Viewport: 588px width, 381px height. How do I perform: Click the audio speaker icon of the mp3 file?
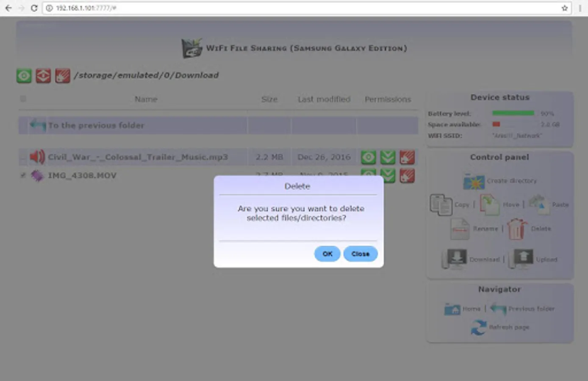coord(37,157)
